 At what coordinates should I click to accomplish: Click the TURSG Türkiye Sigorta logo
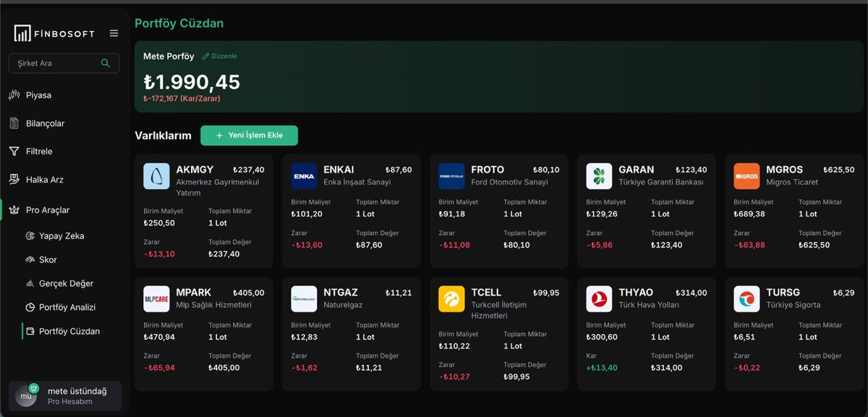tap(747, 299)
